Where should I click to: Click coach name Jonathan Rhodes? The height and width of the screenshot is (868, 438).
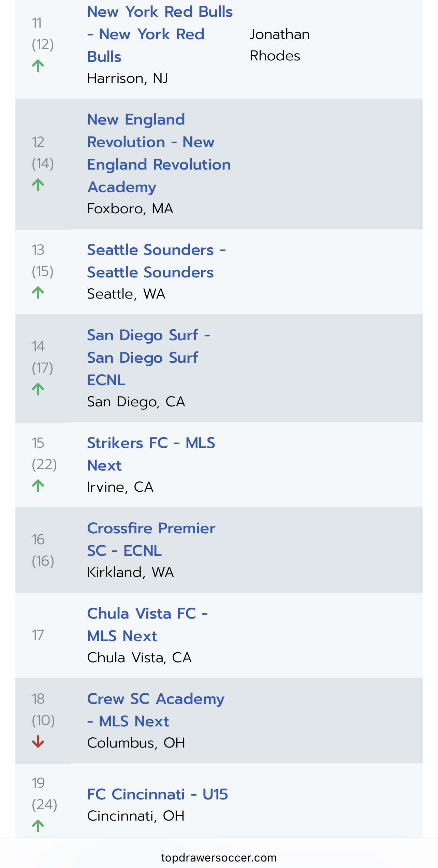279,45
